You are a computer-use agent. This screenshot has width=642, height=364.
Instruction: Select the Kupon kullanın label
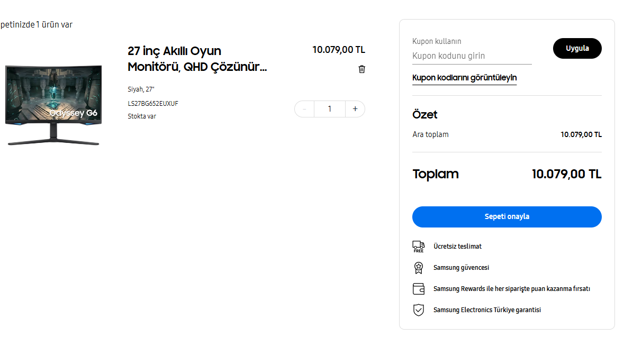click(x=437, y=41)
